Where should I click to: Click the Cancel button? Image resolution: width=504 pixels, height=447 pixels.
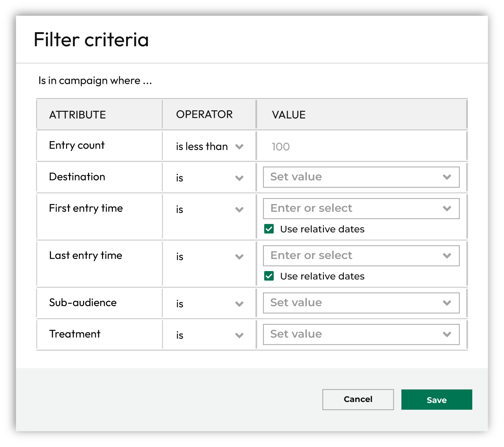click(358, 399)
